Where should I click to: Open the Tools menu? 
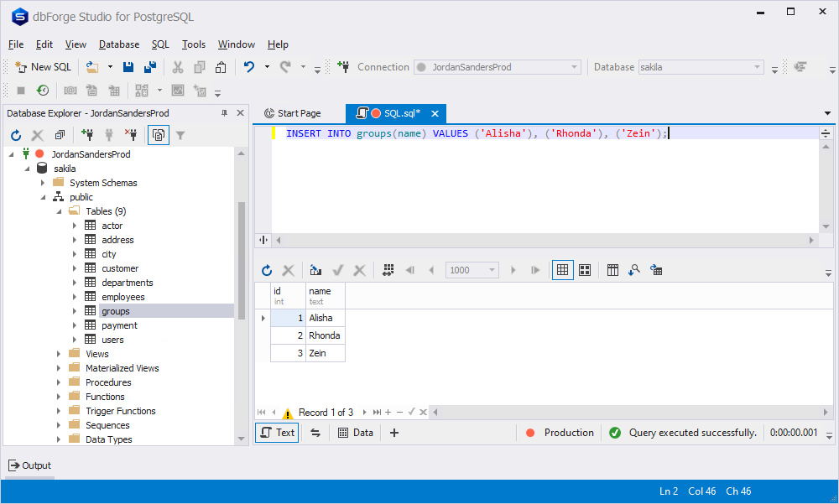coord(194,44)
